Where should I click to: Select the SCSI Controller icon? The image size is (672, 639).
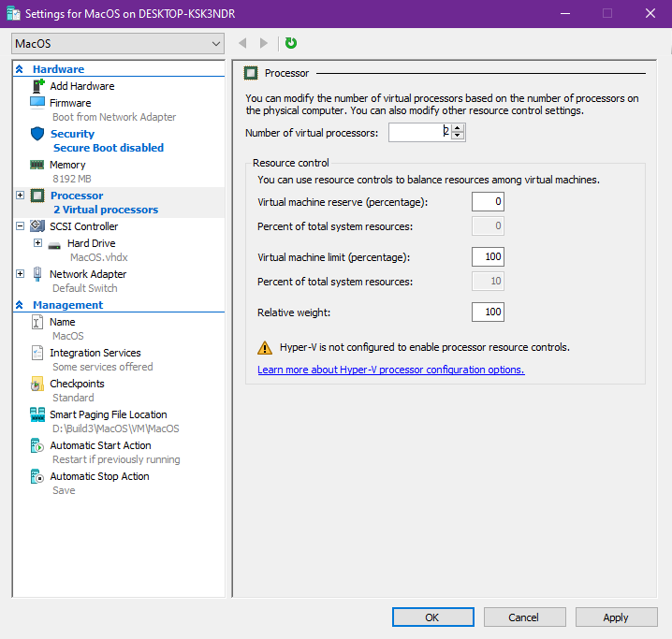coord(37,226)
